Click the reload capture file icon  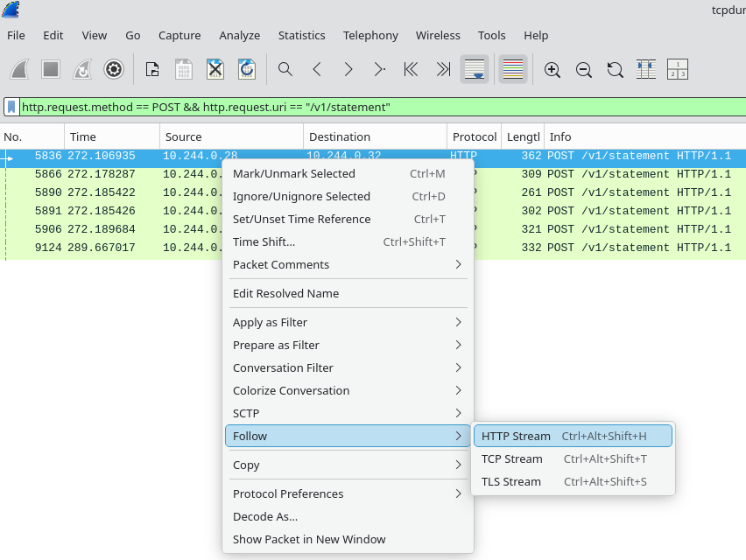point(247,69)
